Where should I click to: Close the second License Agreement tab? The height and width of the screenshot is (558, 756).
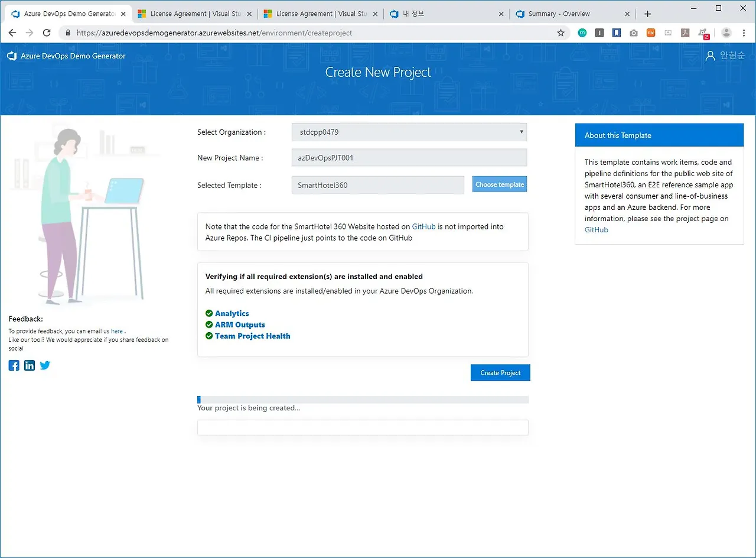[376, 14]
